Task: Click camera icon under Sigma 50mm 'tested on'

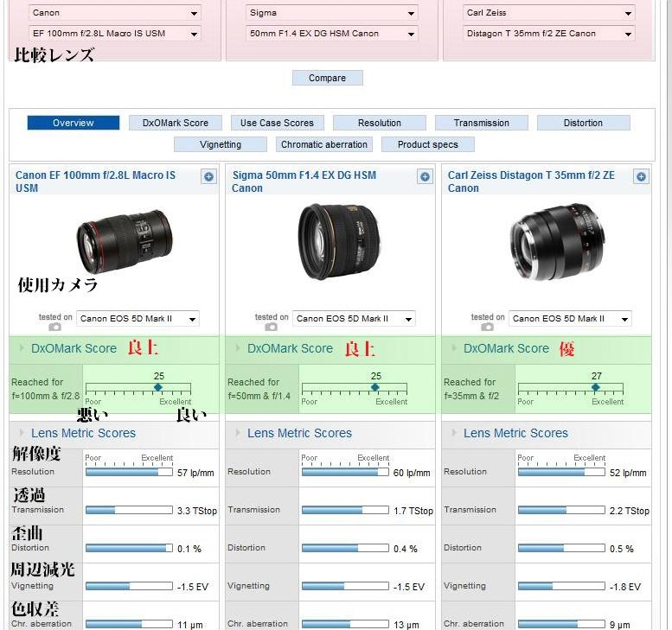Action: [x=271, y=328]
